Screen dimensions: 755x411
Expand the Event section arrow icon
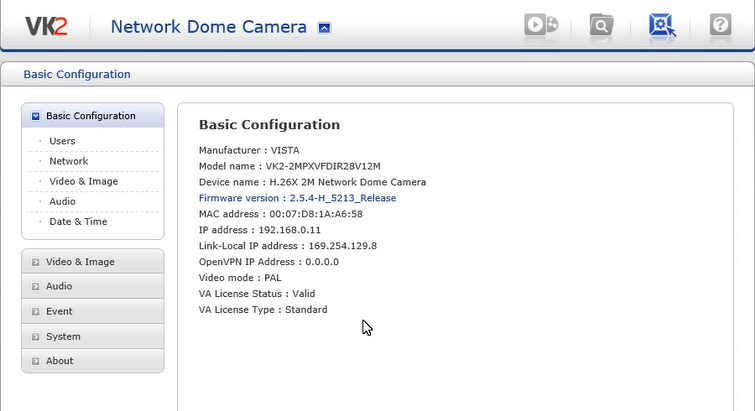point(35,311)
